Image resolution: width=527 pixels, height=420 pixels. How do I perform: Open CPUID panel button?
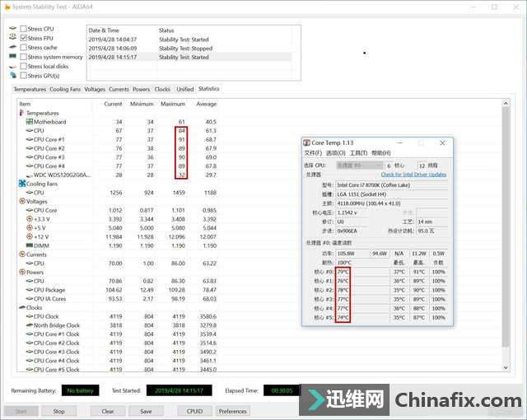coord(194,411)
